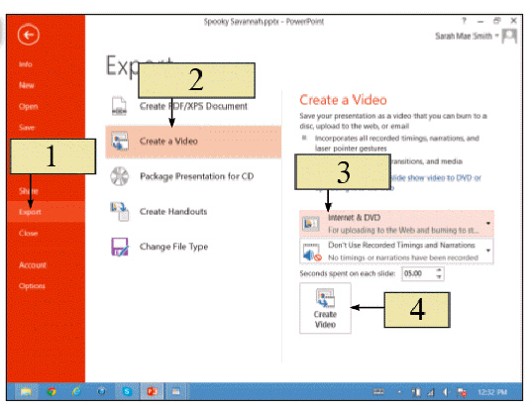This screenshot has height=410, width=532.
Task: Click the Create a Video heading text
Action: click(343, 100)
